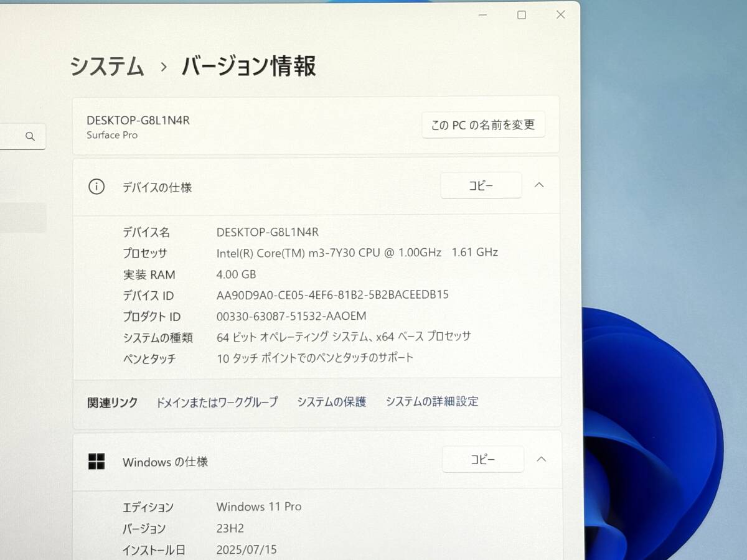Click the device specifications info icon
This screenshot has width=747, height=560.
96,187
